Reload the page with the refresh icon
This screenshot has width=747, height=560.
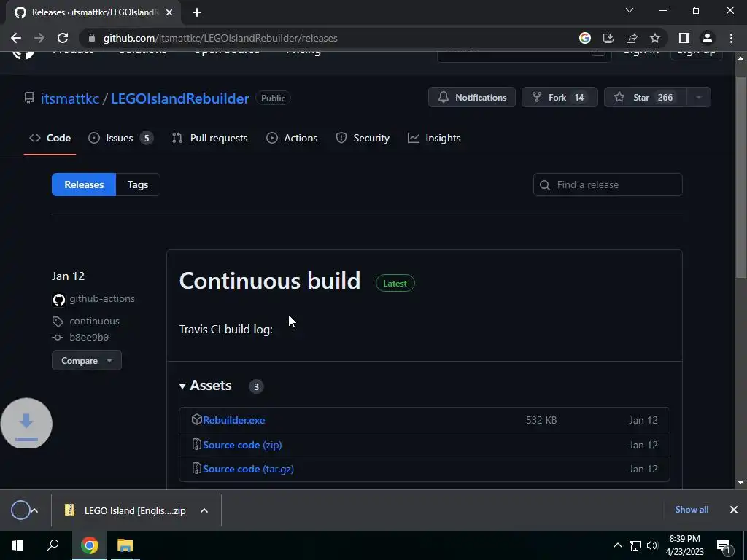(x=63, y=38)
